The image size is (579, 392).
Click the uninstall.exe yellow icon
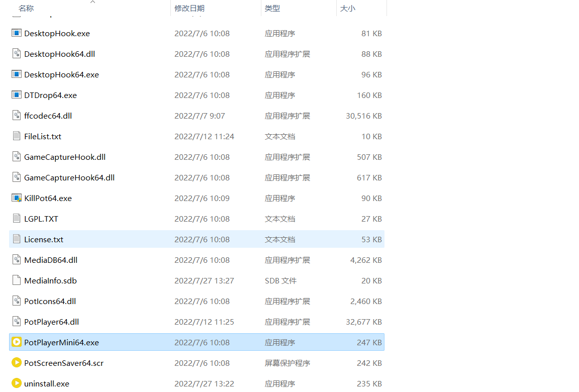point(16,383)
